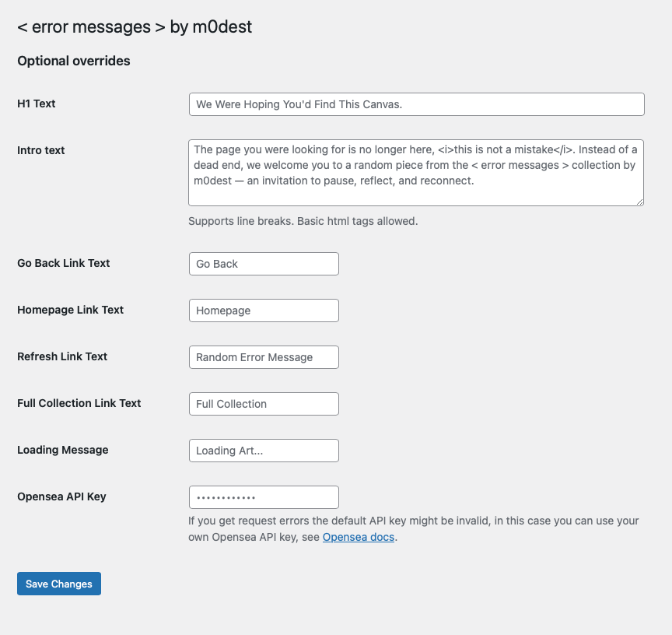Focus the Intro text textarea

coord(416,173)
